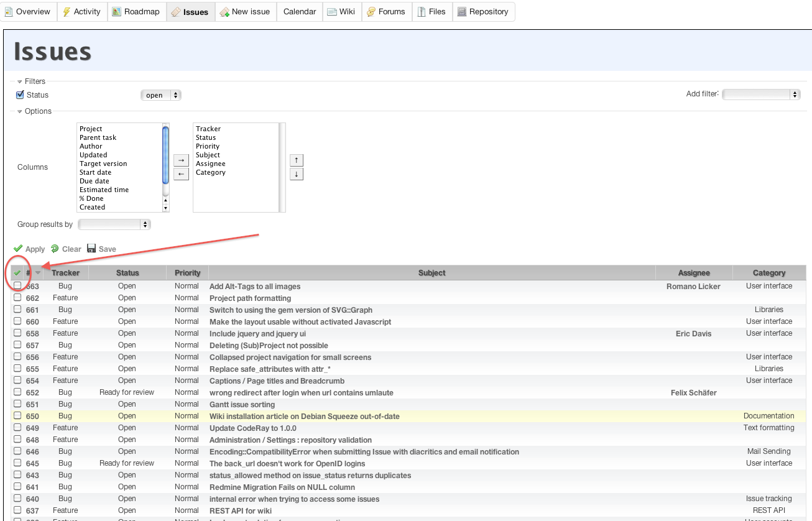Click the Roadmap map icon
Viewport: 812px width, 521px height.
(117, 11)
